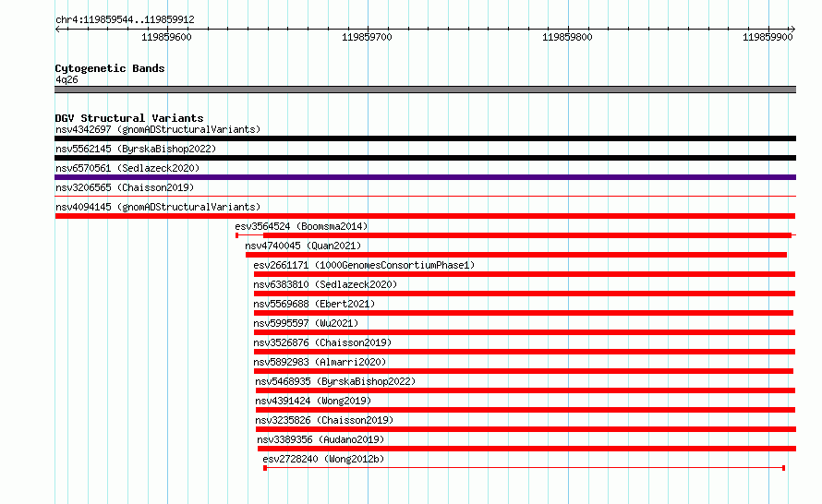Open variant nsv6383810 (Sedlazeck2020)
This screenshot has width=822, height=504.
pos(325,284)
